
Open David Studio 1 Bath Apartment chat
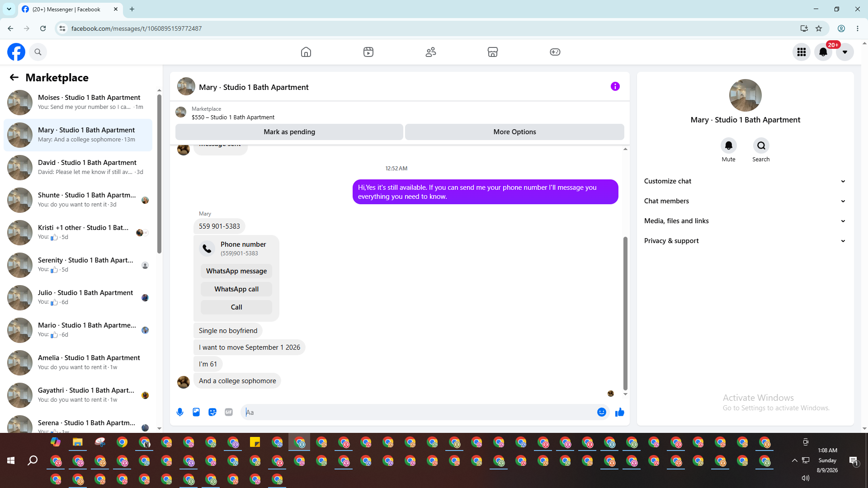pos(78,167)
